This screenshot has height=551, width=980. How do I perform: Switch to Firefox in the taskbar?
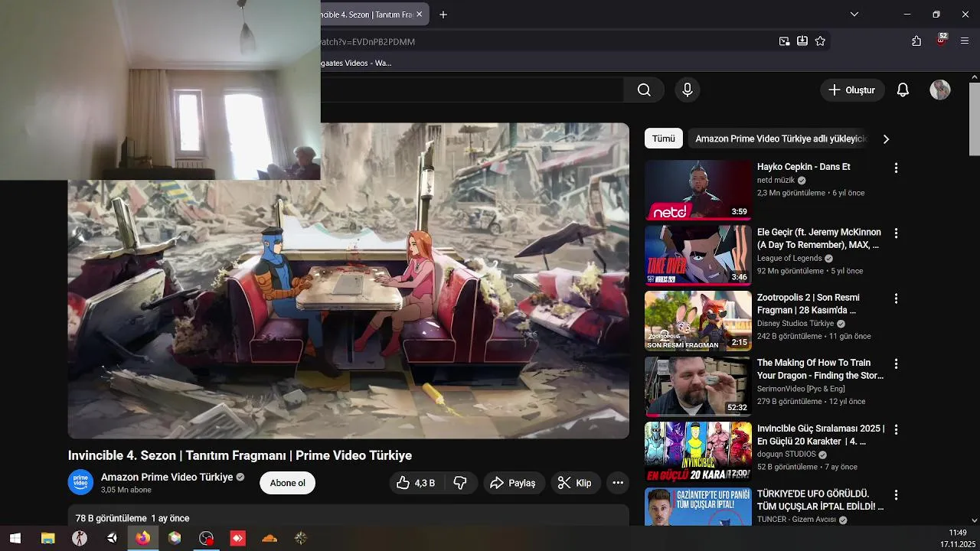142,538
